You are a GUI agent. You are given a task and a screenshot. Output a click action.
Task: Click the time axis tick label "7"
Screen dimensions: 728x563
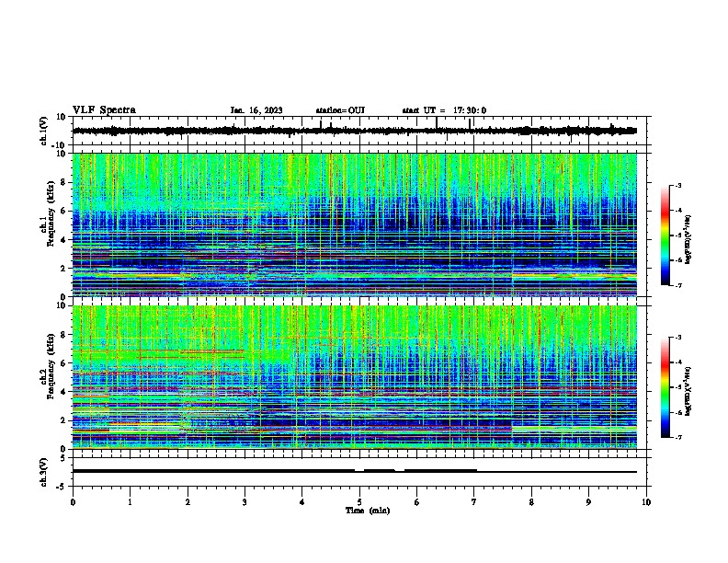pyautogui.click(x=474, y=502)
